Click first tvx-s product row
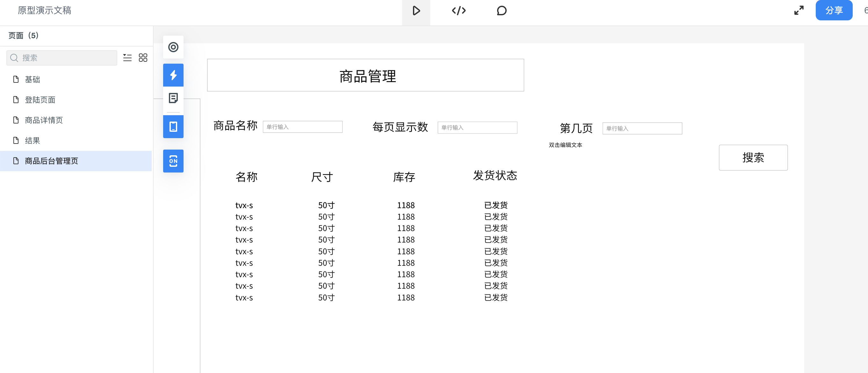This screenshot has height=373, width=868. point(365,204)
